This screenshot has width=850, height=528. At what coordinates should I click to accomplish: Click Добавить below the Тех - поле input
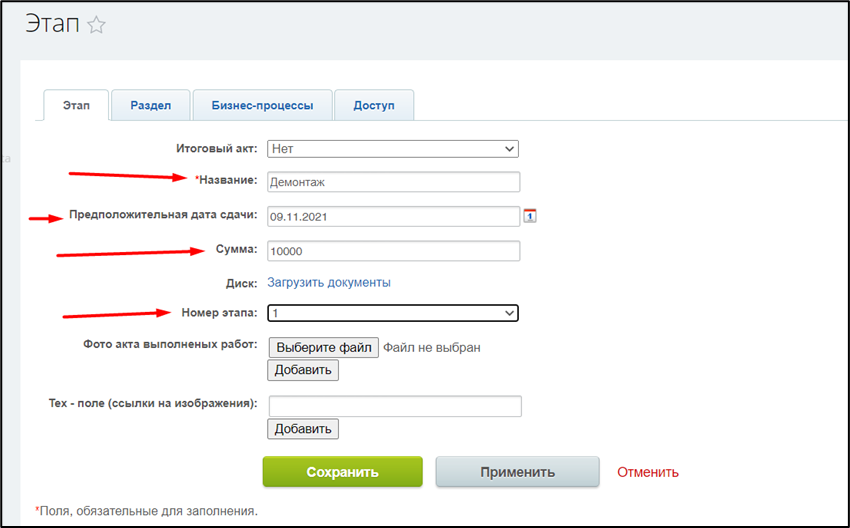coord(303,429)
